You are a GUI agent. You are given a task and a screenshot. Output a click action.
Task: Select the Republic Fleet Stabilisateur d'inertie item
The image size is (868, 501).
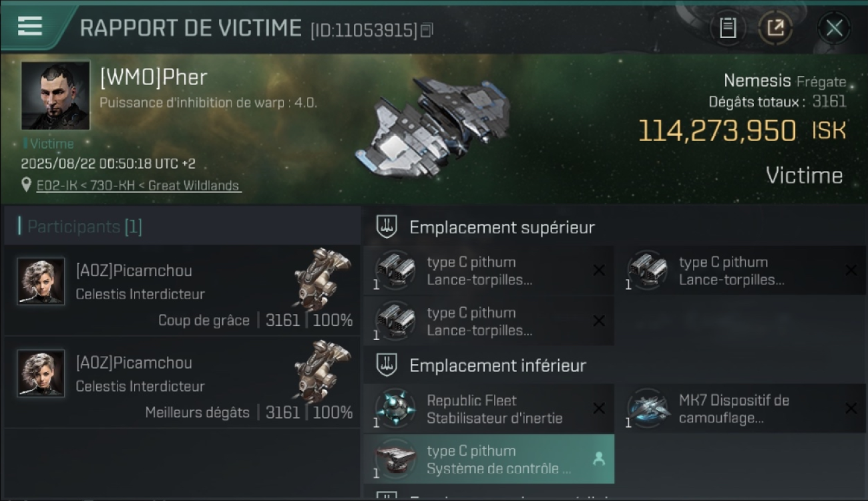point(489,409)
